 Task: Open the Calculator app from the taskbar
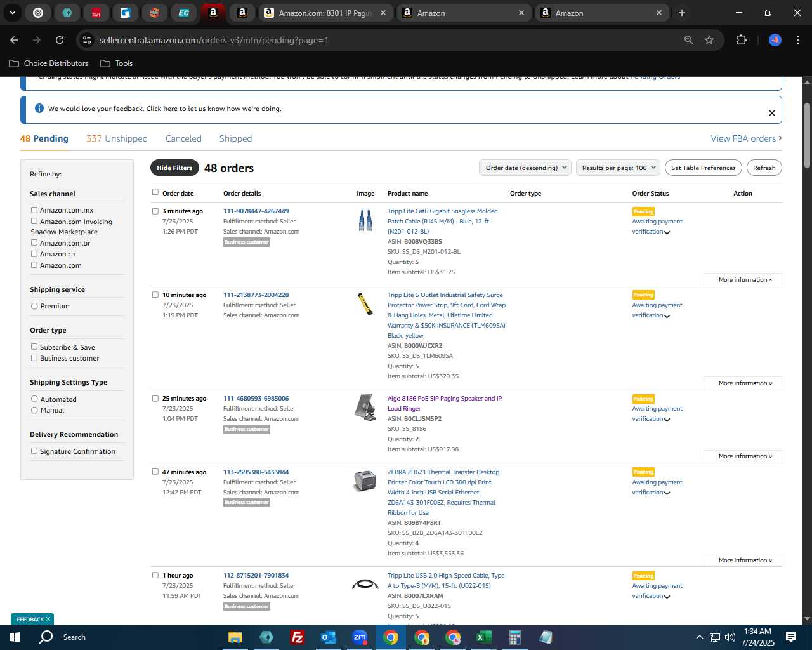tap(514, 637)
